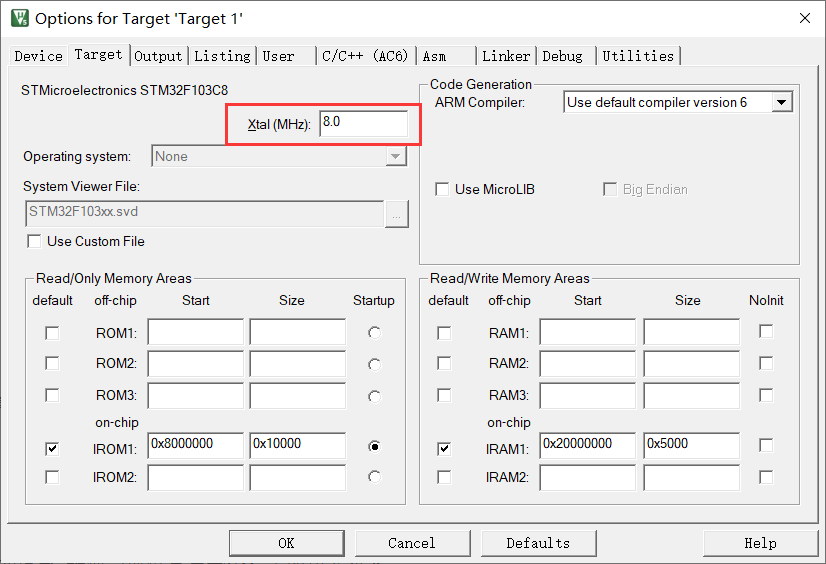826x564 pixels.
Task: Click the ROM1 Start address field
Action: pyautogui.click(x=195, y=331)
